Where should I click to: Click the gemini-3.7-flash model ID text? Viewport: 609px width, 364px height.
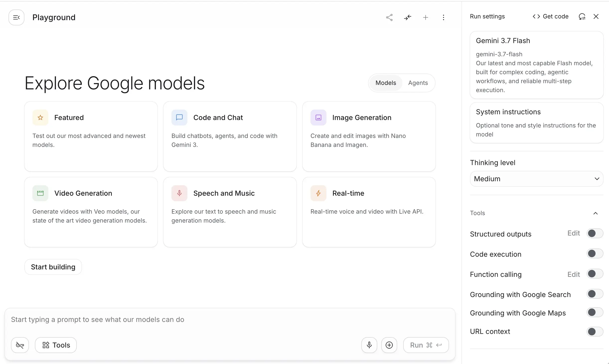(x=499, y=54)
